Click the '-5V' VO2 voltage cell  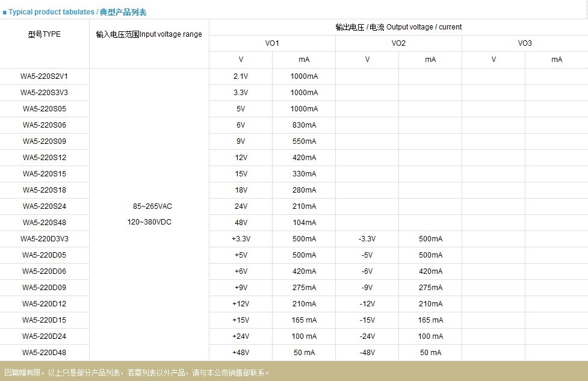coord(367,255)
